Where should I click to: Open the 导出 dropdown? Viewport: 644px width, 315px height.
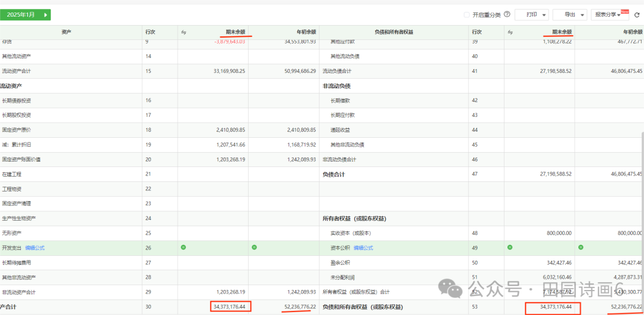(x=569, y=15)
